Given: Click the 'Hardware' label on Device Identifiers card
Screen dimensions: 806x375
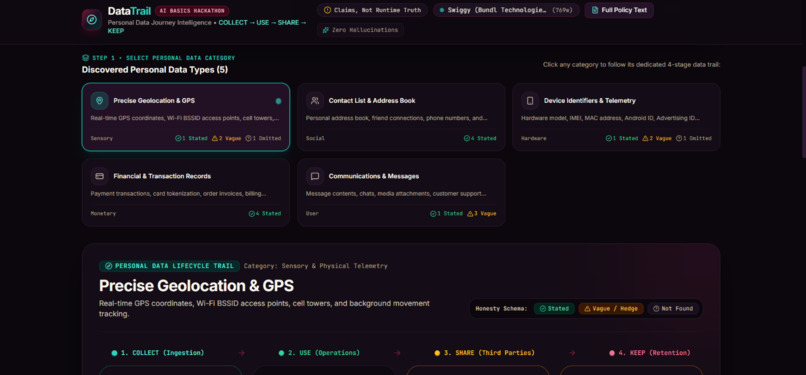Looking at the screenshot, I should coord(534,138).
